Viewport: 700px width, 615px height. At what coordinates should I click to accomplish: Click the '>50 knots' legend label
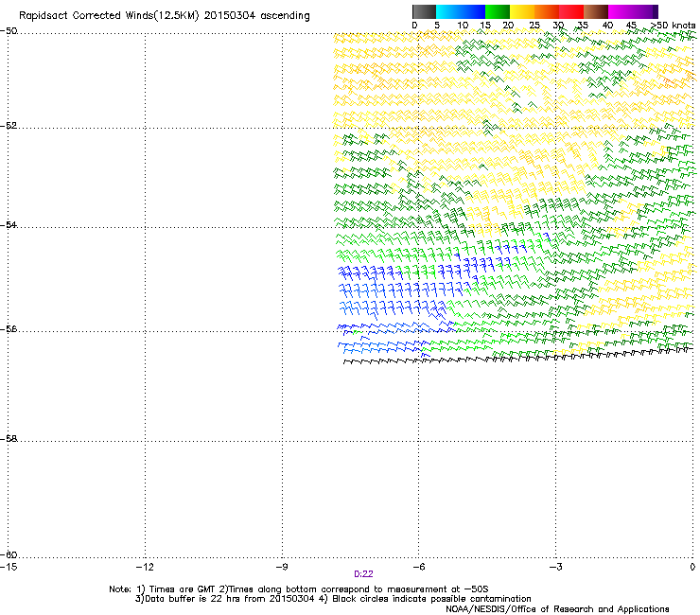(674, 26)
